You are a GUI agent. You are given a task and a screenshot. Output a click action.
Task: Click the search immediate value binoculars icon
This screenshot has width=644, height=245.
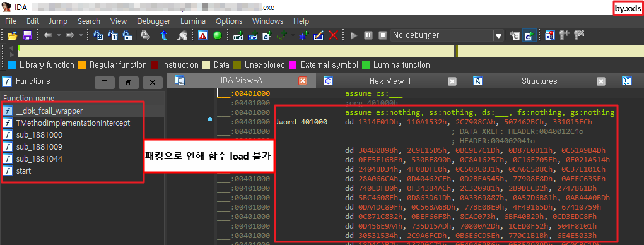pyautogui.click(x=98, y=35)
